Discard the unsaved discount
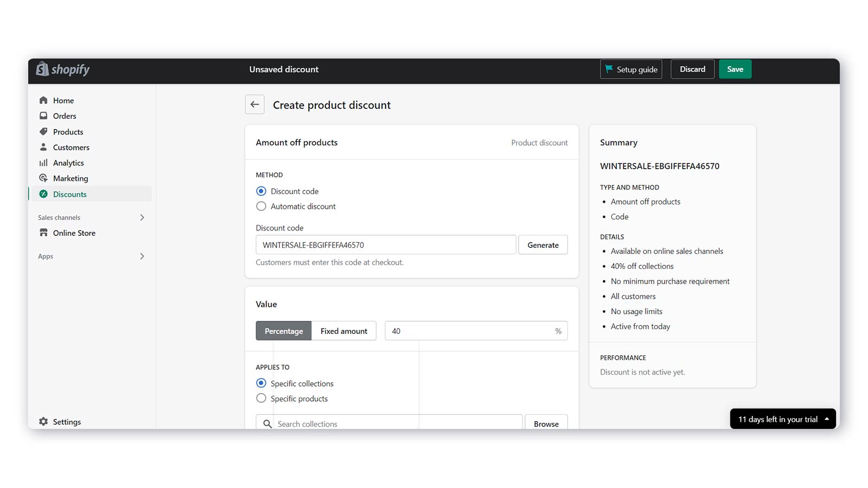 coord(693,69)
